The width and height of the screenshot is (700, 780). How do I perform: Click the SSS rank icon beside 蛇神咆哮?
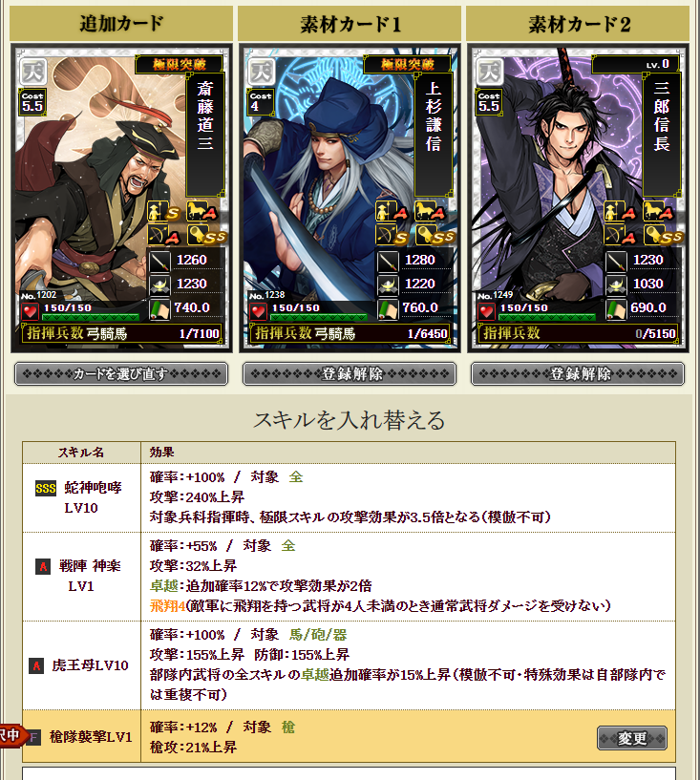point(45,488)
